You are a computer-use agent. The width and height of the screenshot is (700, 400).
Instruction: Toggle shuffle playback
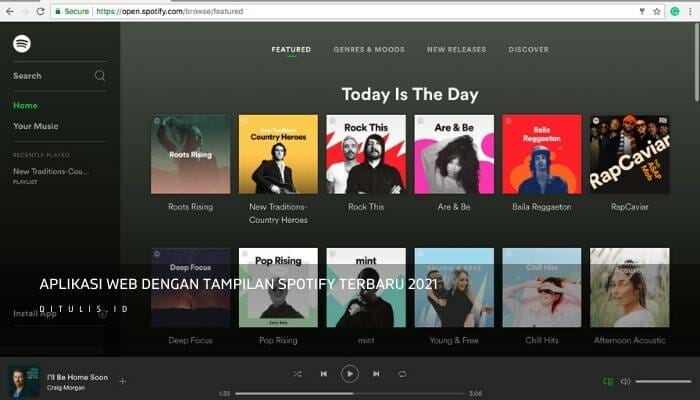[297, 374]
